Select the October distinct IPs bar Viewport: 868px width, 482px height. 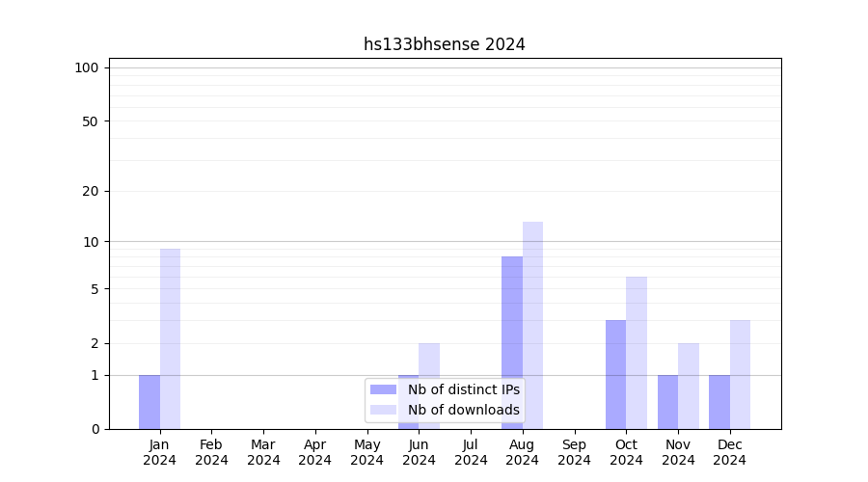(615, 374)
